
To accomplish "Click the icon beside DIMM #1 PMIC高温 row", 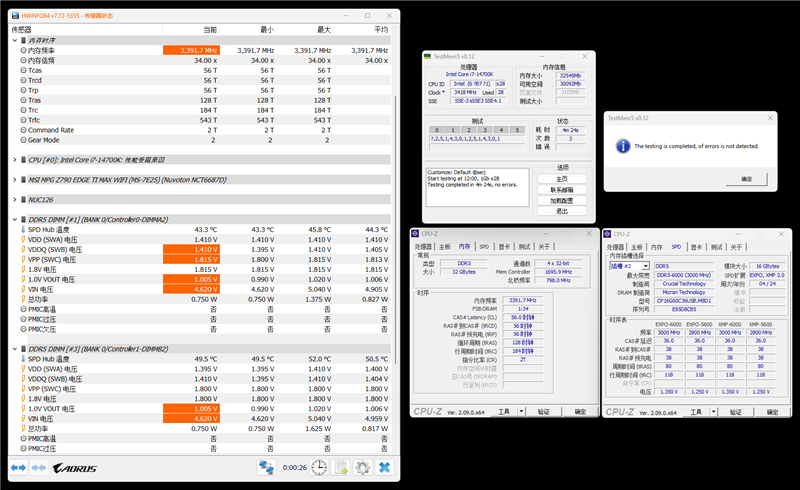I will click(23, 309).
